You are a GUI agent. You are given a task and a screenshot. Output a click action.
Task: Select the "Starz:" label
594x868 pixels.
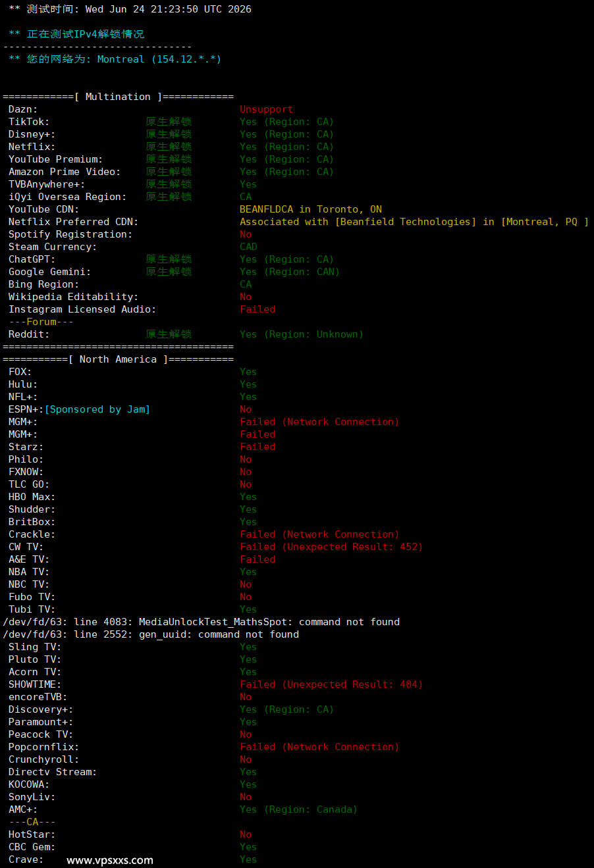26,447
